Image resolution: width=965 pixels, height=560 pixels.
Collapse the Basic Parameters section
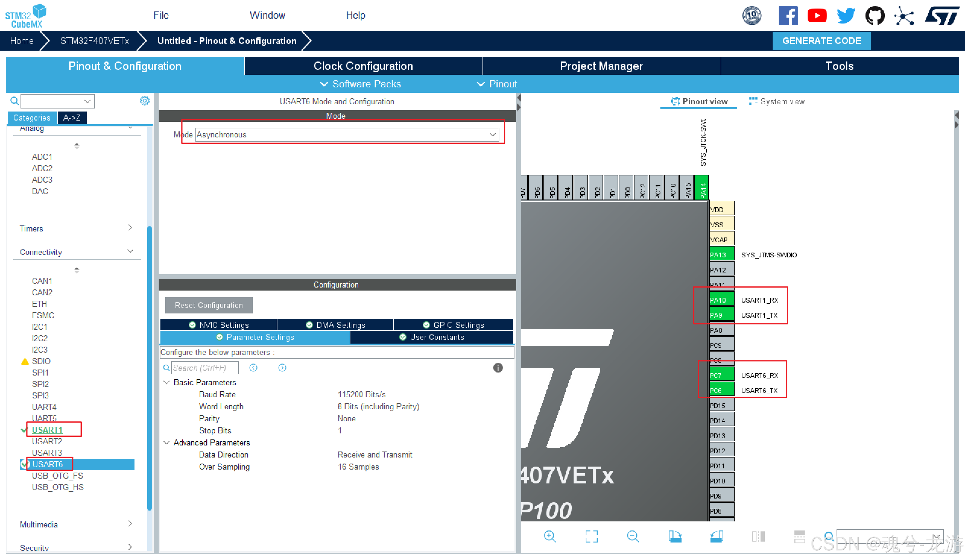[x=166, y=382]
